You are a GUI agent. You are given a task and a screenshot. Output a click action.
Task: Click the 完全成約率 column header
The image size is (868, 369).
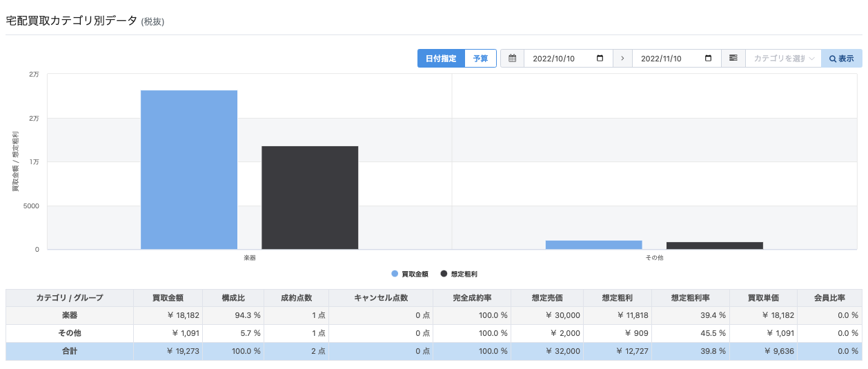(473, 298)
